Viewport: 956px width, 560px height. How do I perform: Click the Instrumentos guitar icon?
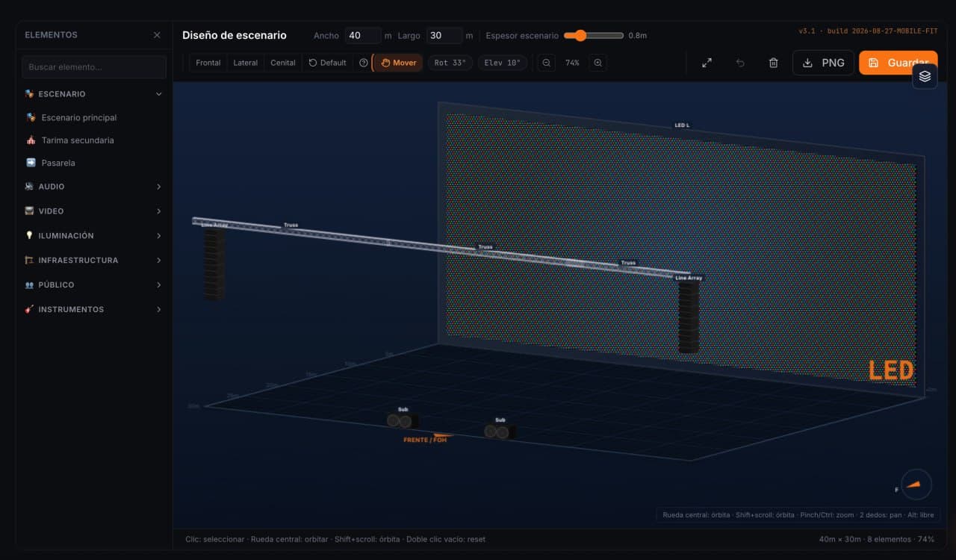tap(29, 309)
